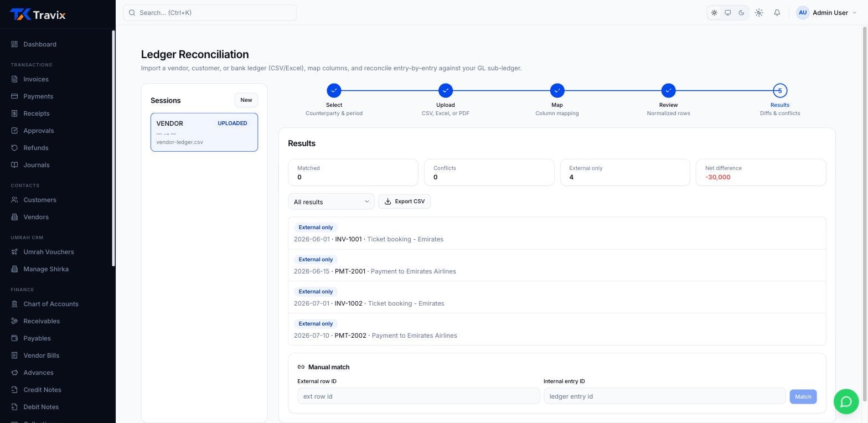868x423 pixels.
Task: Click the AU avatar circle
Action: [803, 13]
